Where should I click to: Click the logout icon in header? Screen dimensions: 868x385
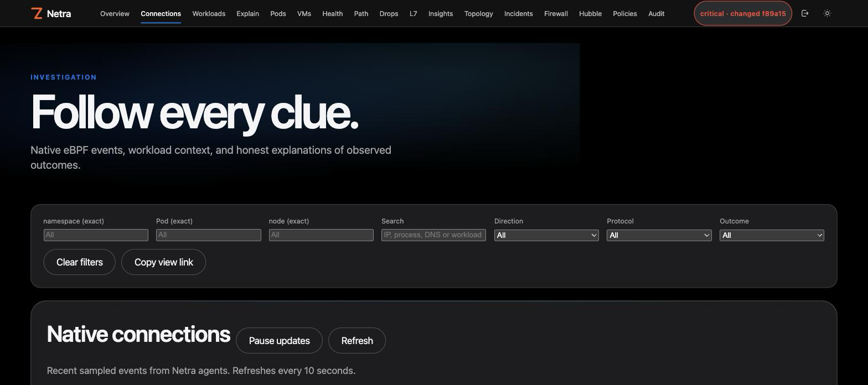click(x=805, y=13)
